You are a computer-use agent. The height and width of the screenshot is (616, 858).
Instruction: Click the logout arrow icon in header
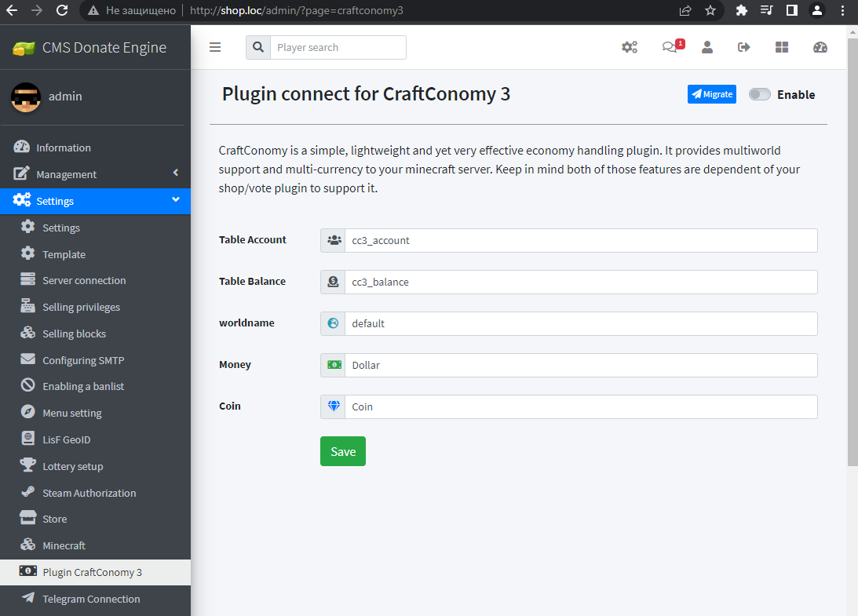744,47
